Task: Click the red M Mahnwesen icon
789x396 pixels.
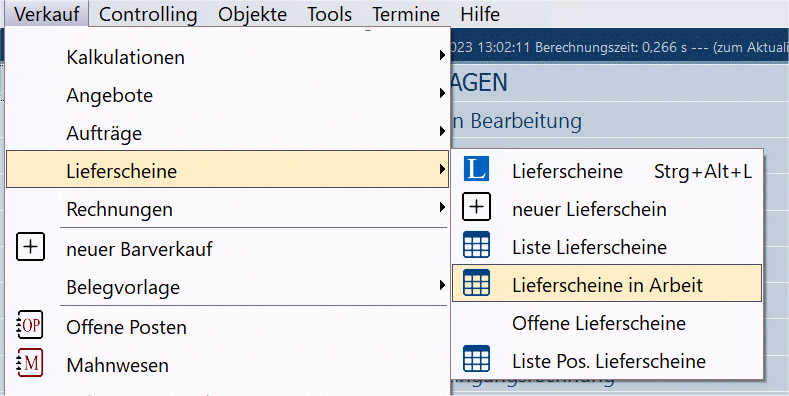Action: [30, 363]
